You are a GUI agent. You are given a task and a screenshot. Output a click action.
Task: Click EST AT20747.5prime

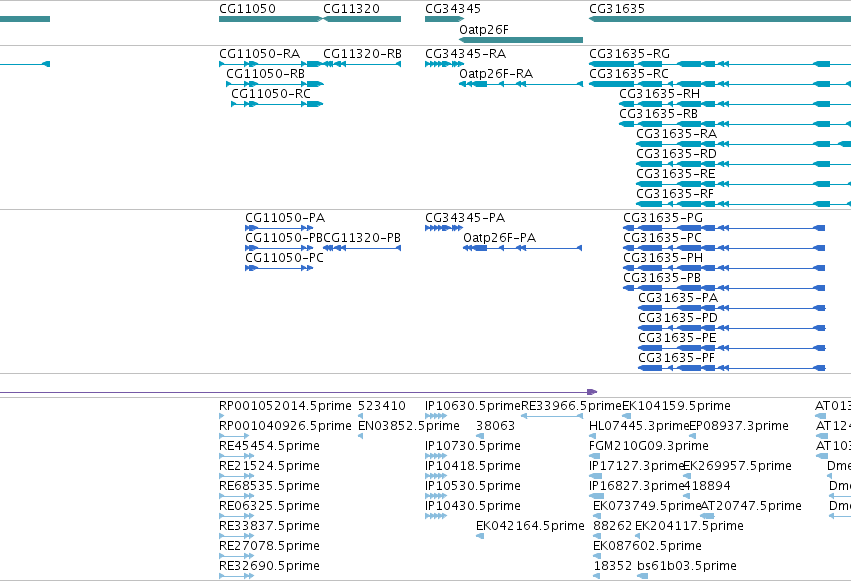(751, 507)
